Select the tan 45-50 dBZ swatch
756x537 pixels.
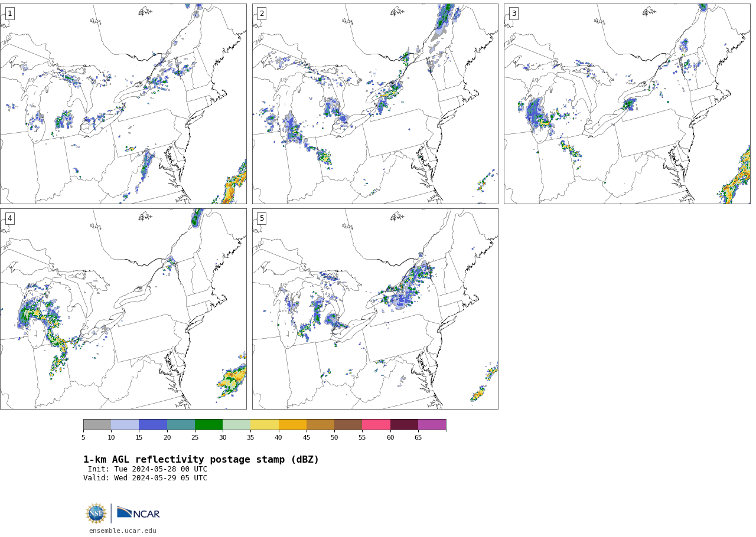pos(320,425)
